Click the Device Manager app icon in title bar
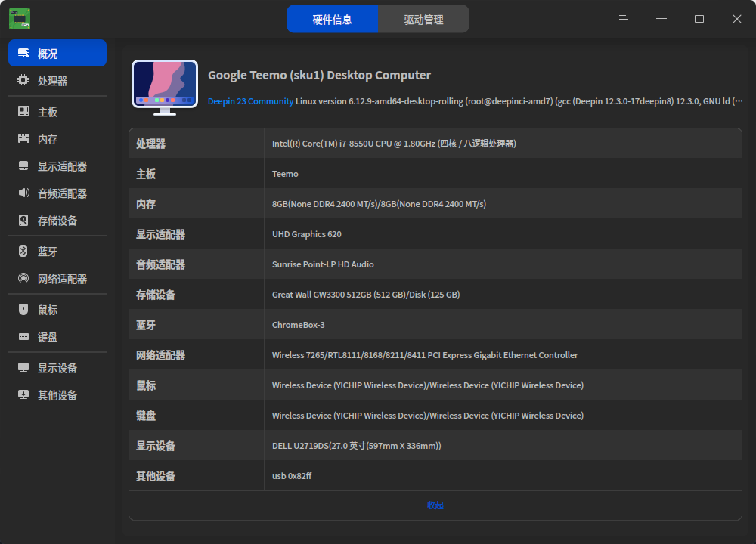Viewport: 756px width, 544px height. [x=20, y=19]
